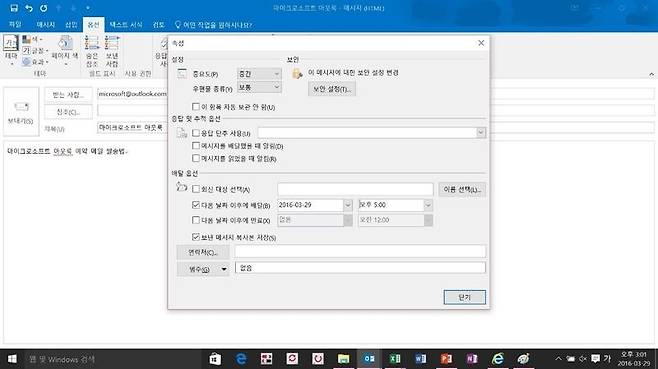Open the Page Color (페이지 색) icon

click(x=65, y=43)
